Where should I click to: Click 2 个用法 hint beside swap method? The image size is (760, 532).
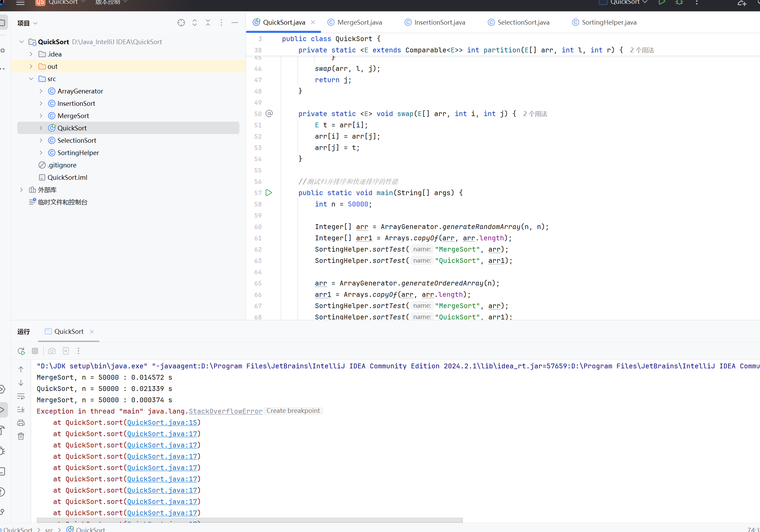(x=535, y=114)
